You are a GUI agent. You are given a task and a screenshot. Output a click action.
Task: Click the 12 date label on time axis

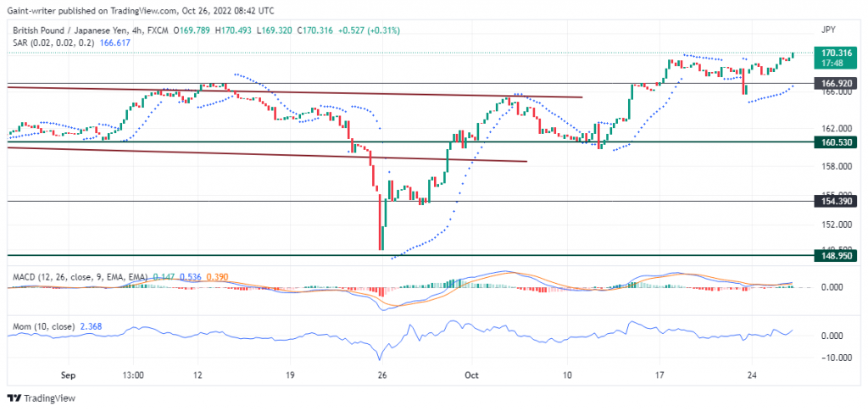coord(198,375)
